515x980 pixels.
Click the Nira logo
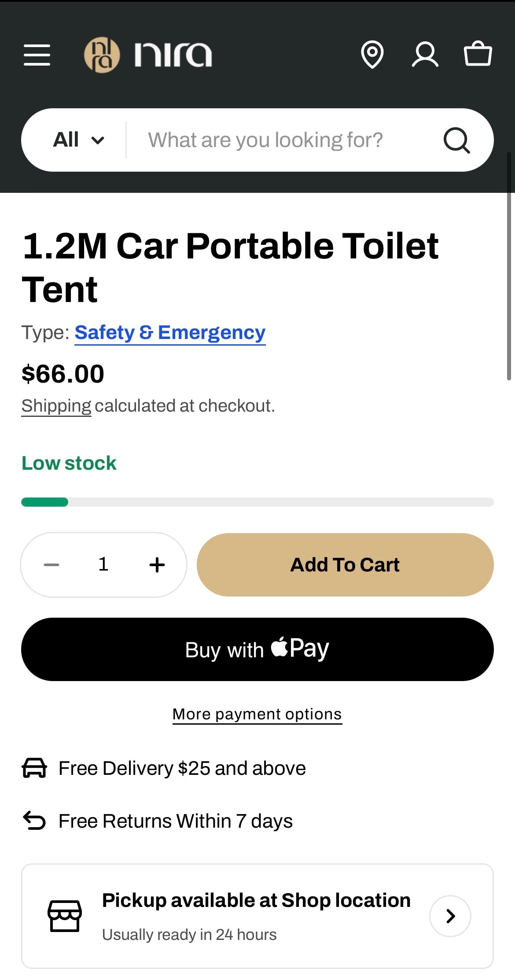point(148,55)
